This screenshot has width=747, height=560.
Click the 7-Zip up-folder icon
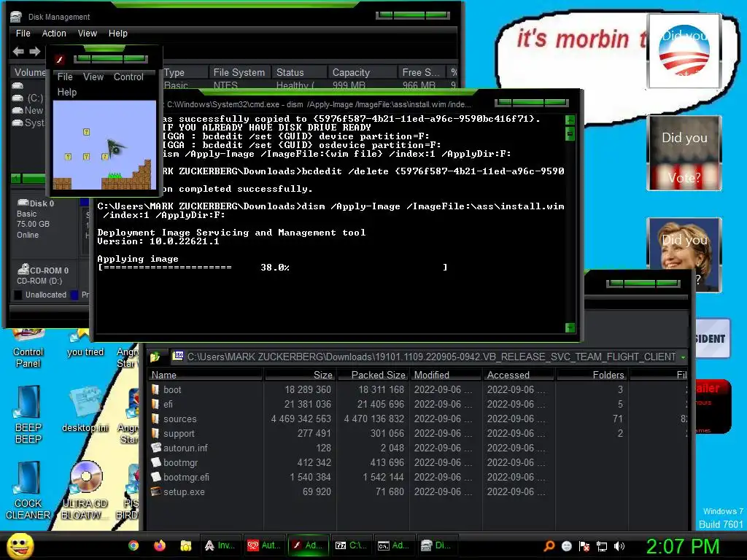pyautogui.click(x=155, y=357)
